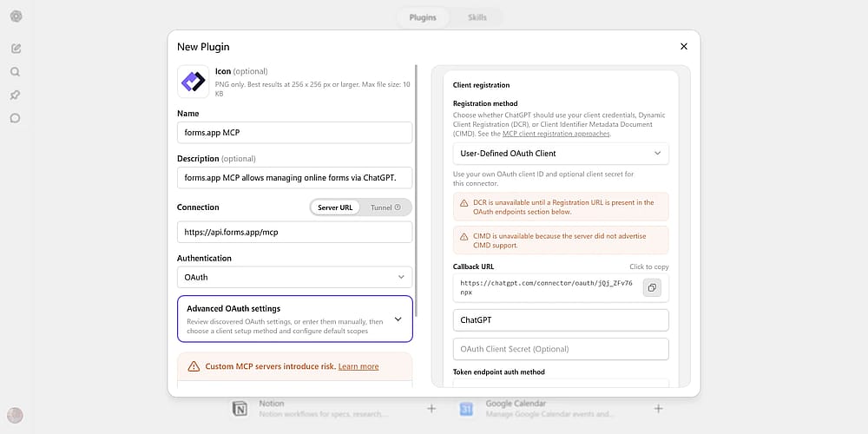Close the New Plugin dialog

pyautogui.click(x=684, y=47)
